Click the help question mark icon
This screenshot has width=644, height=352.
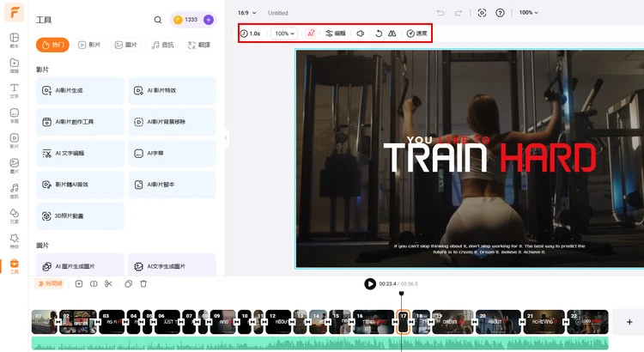pos(501,13)
